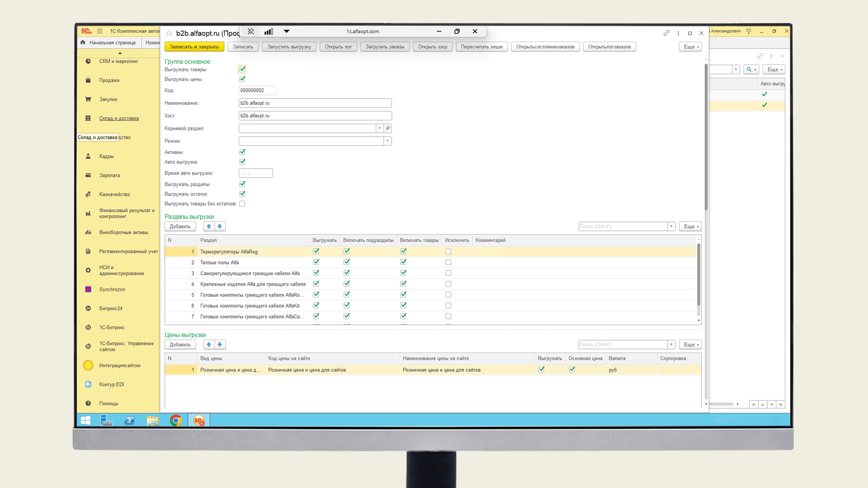Toggle Выгружать товары checkbox
Image resolution: width=868 pixels, height=488 pixels.
(242, 69)
